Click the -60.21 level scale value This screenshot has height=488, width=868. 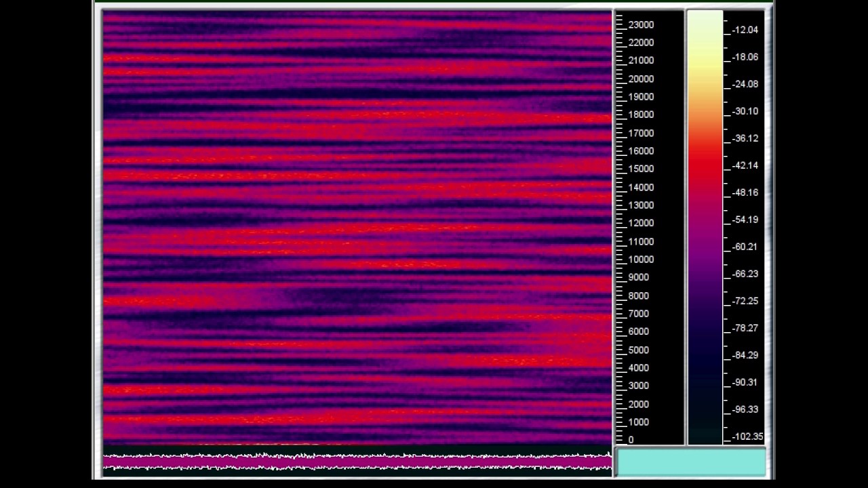(x=745, y=247)
